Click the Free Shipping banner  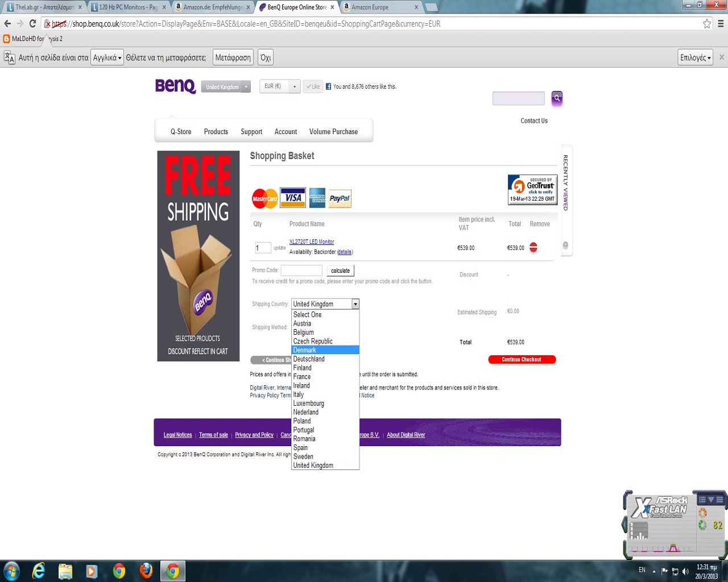(x=198, y=256)
